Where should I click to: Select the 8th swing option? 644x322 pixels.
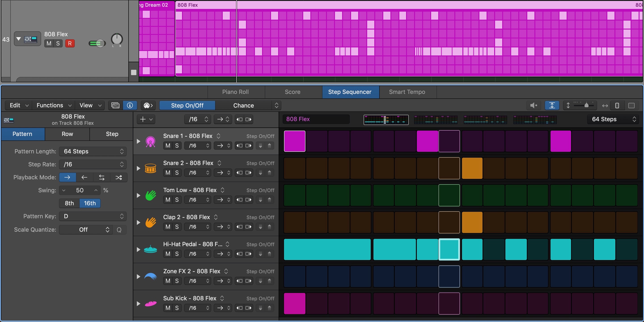pos(69,203)
